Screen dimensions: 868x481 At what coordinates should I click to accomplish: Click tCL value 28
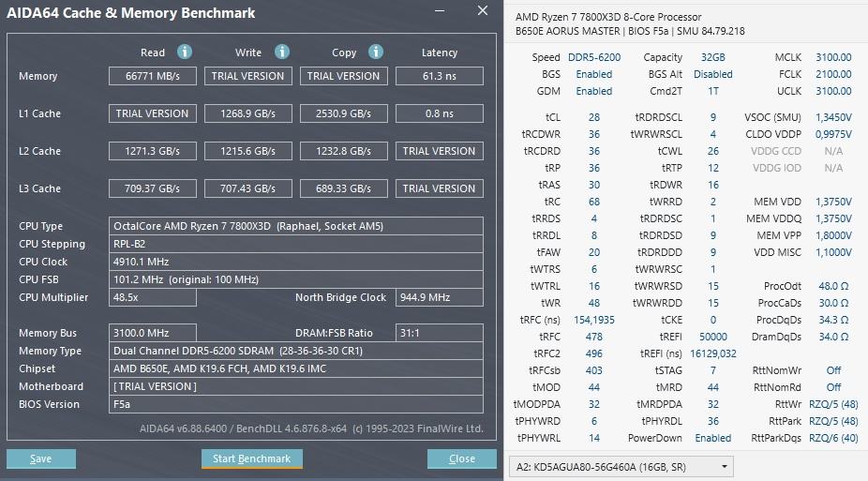coord(594,117)
